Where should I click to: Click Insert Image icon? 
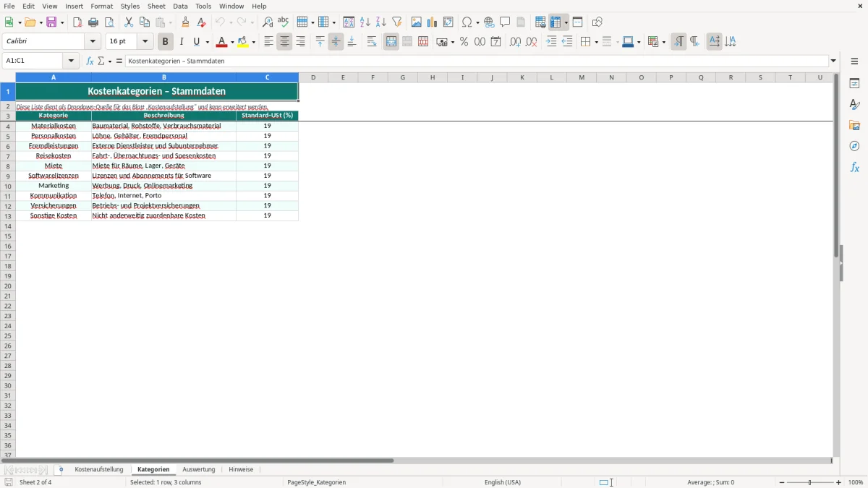point(416,22)
